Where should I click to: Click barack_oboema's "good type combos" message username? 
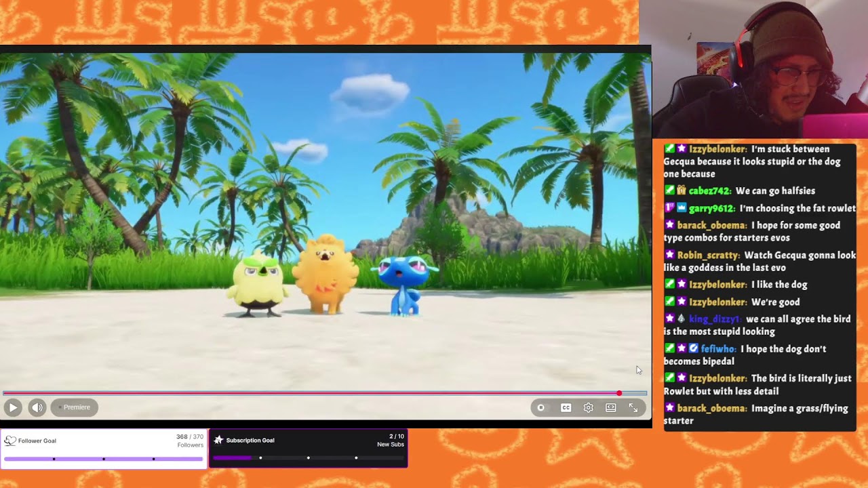[x=711, y=226]
